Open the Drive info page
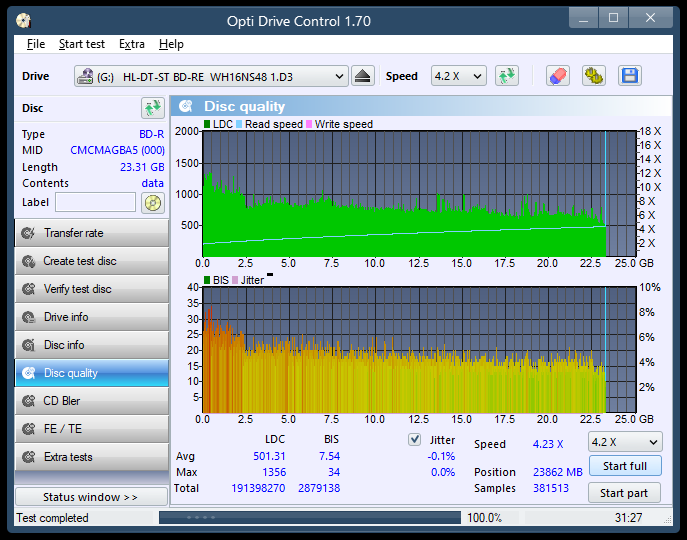Viewport: 687px width, 540px height. (x=92, y=317)
